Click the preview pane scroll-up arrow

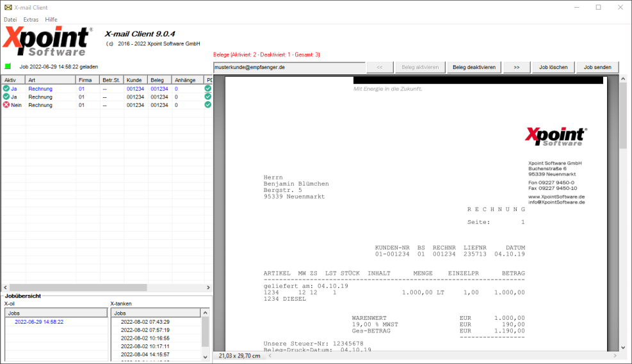tap(623, 79)
